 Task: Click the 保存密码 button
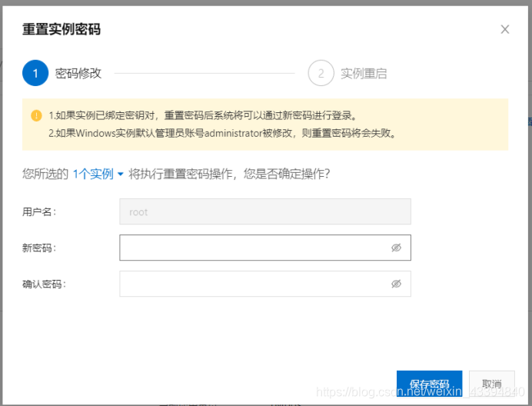(x=429, y=384)
